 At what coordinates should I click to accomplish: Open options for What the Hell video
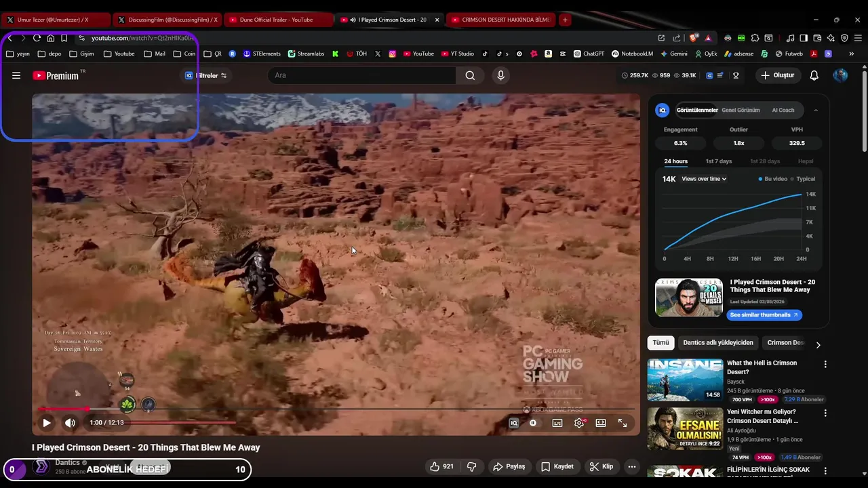[x=825, y=365]
